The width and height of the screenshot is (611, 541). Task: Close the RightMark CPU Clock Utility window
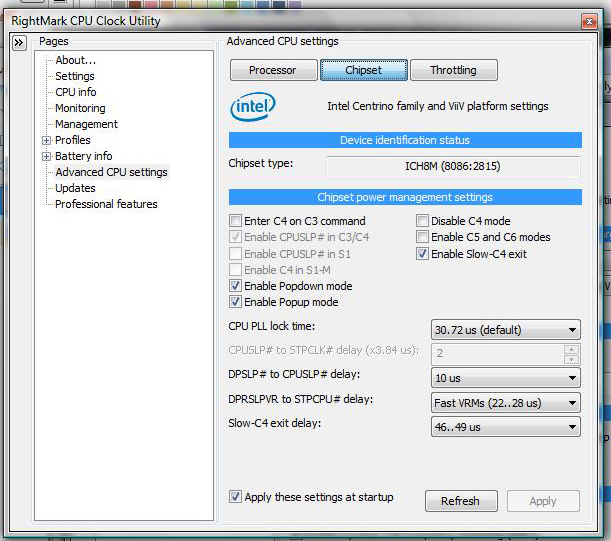(x=590, y=21)
